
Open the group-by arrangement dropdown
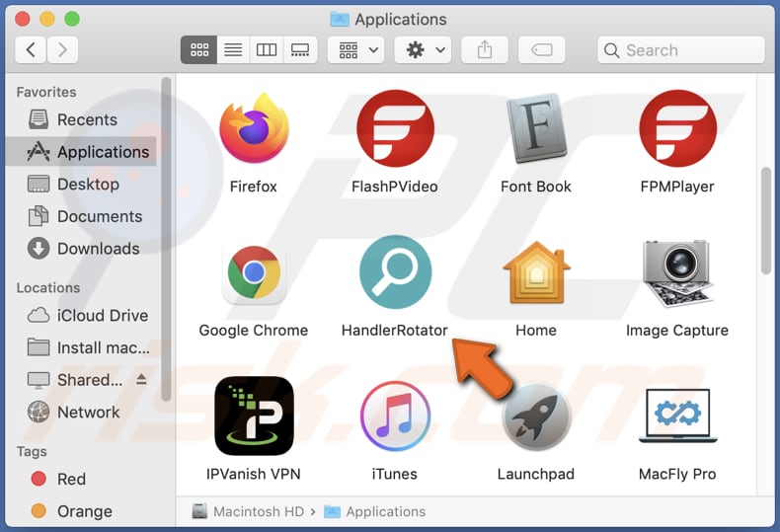pyautogui.click(x=356, y=49)
